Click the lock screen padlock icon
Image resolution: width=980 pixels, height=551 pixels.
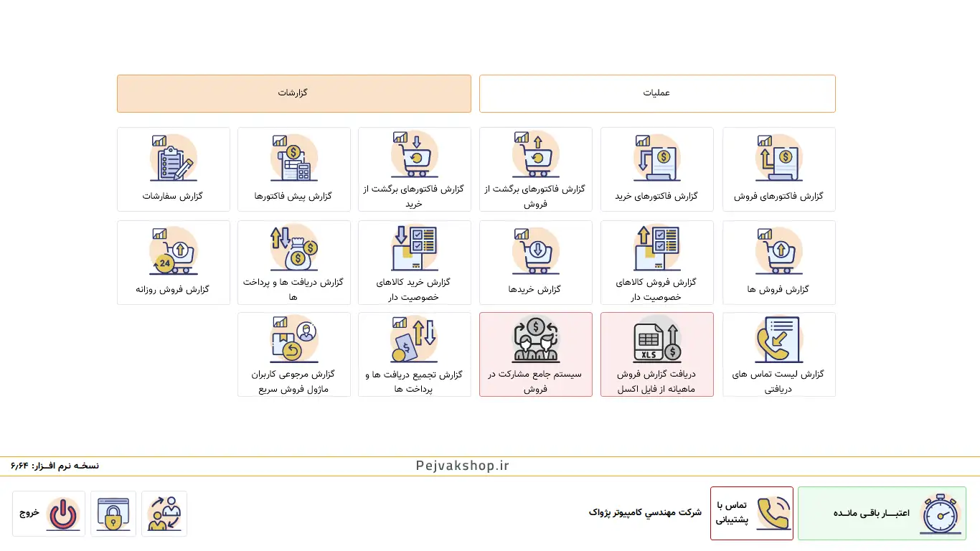[113, 514]
